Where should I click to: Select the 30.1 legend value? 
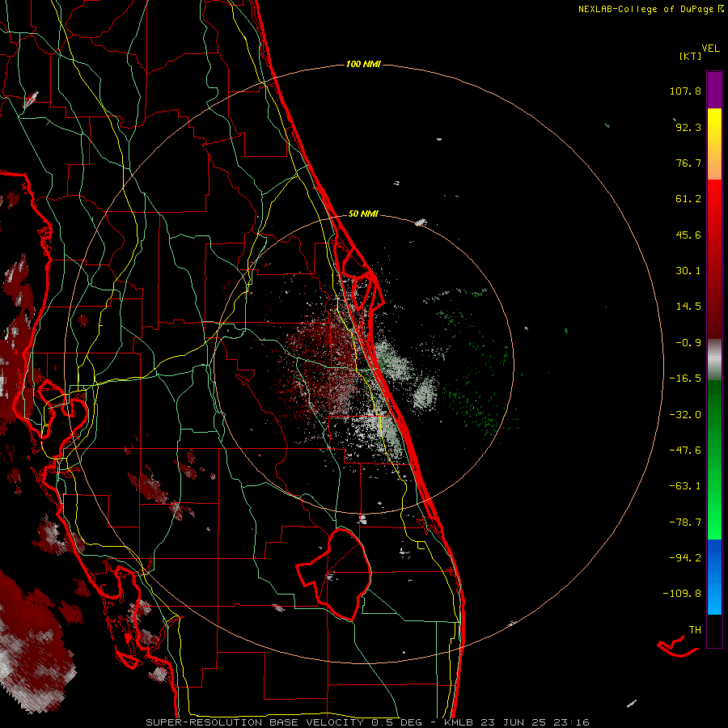coord(688,271)
